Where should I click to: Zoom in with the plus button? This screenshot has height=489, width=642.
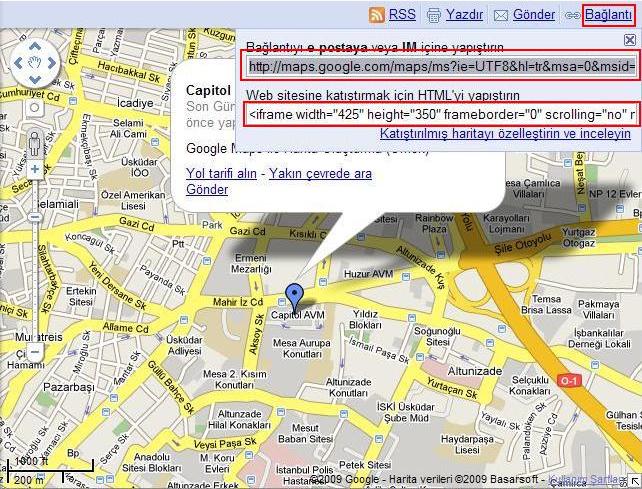(35, 169)
